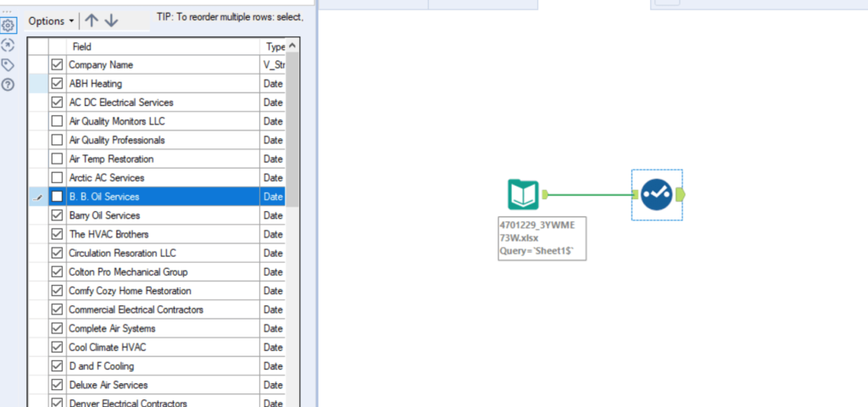Screen dimensions: 868x407
Task: Move selected field down with down arrow
Action: (112, 20)
